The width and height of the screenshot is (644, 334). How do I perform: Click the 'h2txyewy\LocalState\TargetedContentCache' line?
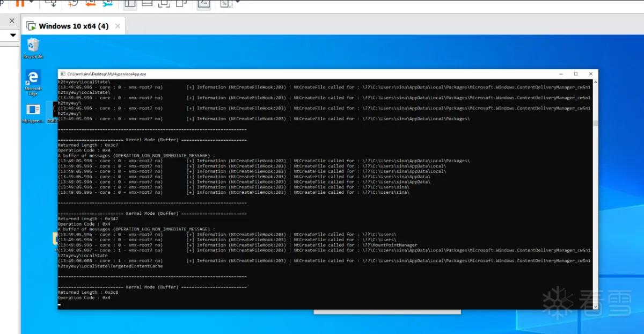click(x=111, y=266)
